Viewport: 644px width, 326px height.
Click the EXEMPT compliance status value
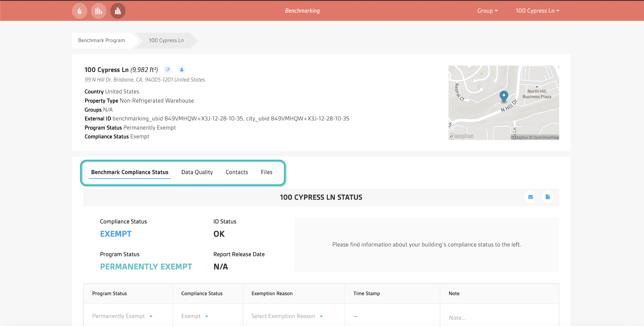point(116,234)
